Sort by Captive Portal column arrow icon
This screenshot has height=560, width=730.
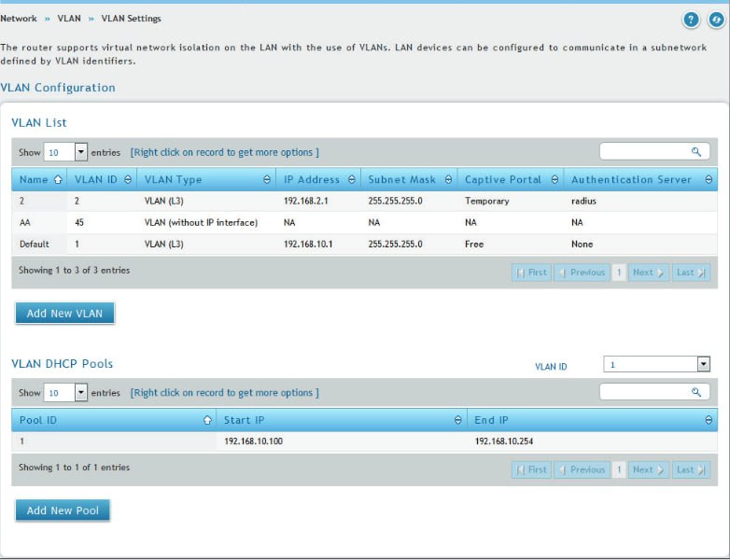pos(555,180)
